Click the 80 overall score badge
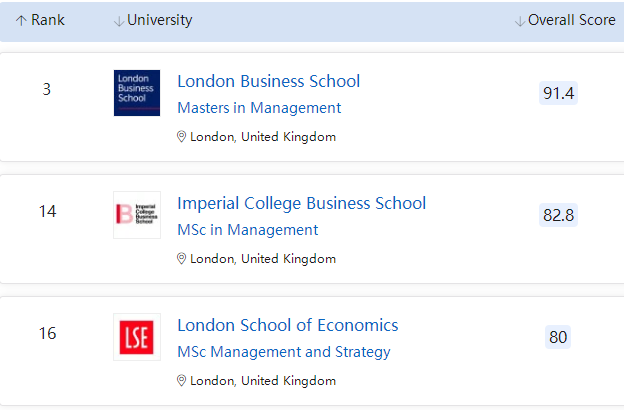The width and height of the screenshot is (624, 410). 558,337
